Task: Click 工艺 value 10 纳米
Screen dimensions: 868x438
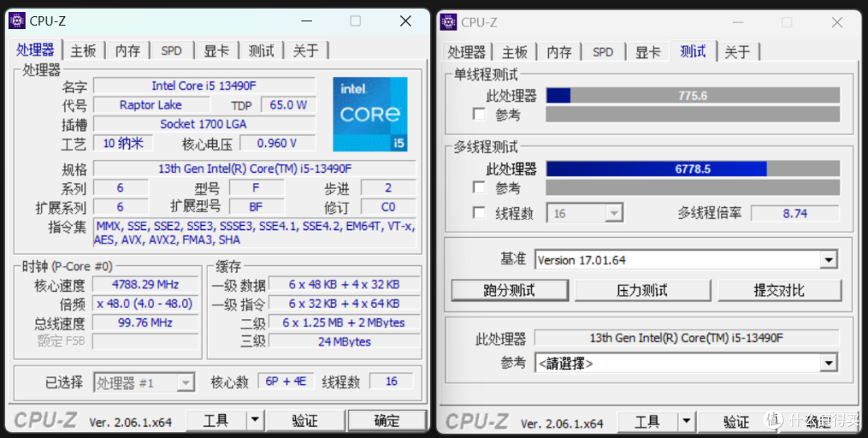Action: pos(123,143)
